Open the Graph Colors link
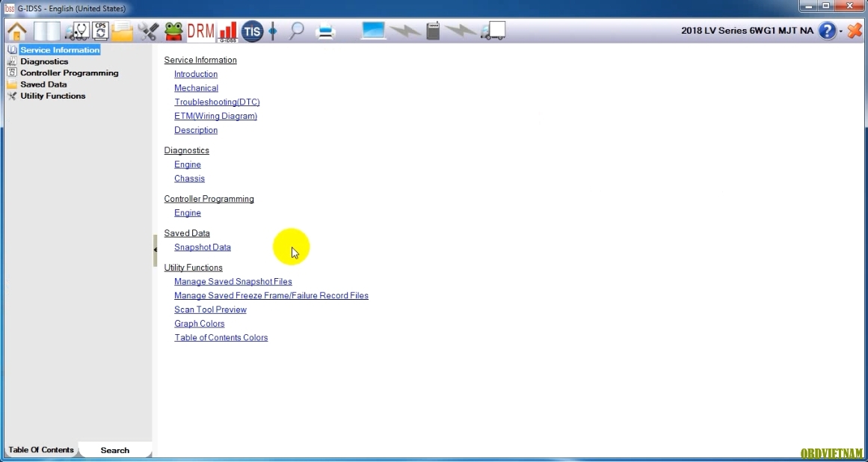Viewport: 868px width, 462px height. tap(200, 324)
